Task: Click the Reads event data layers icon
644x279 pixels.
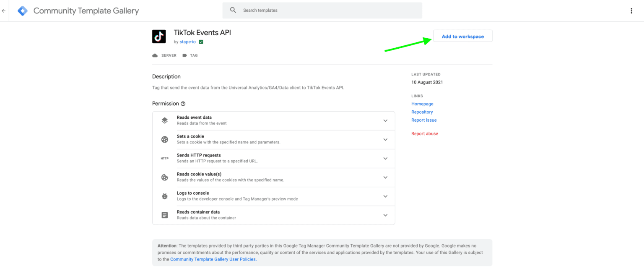Action: coord(165,120)
